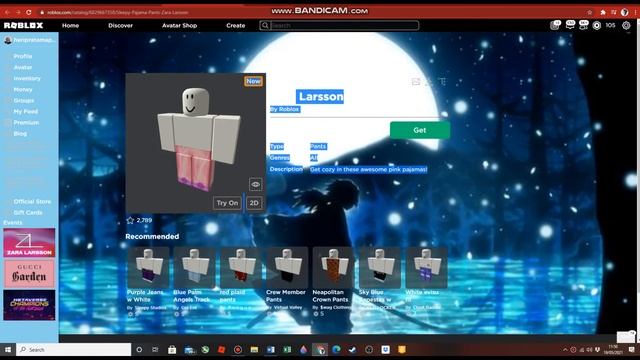Open the Metaverse Champions event banner
The width and height of the screenshot is (640, 360).
pos(29,305)
